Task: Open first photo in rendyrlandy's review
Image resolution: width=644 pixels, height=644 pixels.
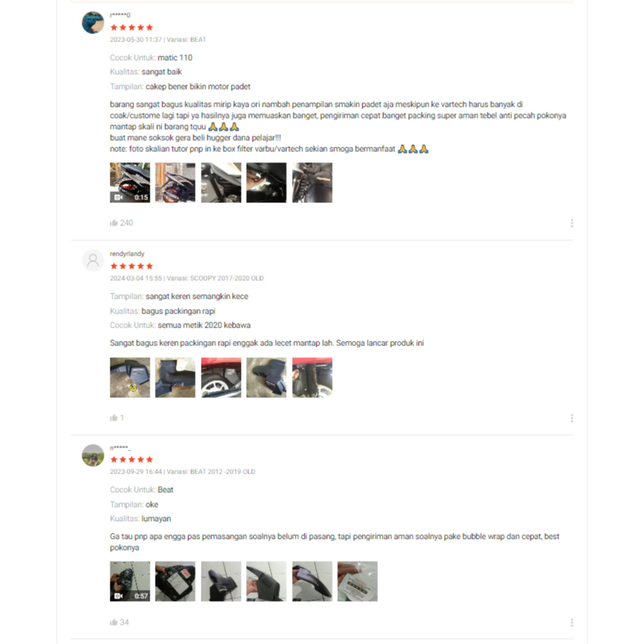Action: click(130, 377)
